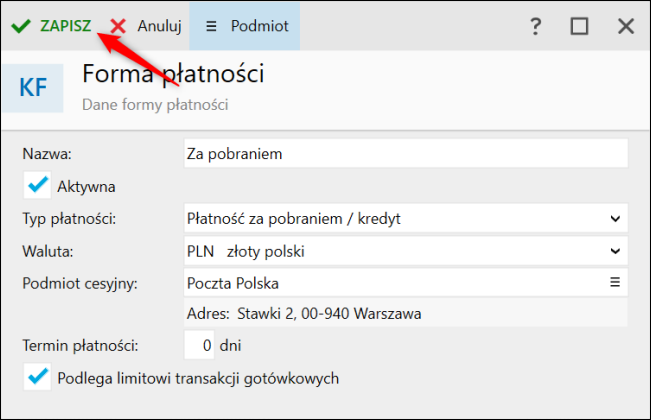Click the Forma płatności header title
This screenshot has height=420, width=651.
click(x=173, y=74)
